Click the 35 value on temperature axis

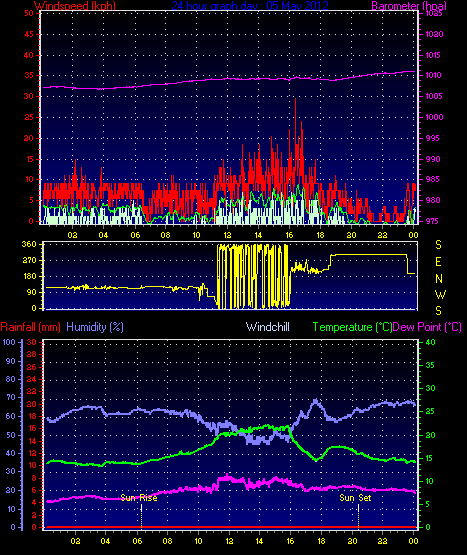[x=430, y=365]
